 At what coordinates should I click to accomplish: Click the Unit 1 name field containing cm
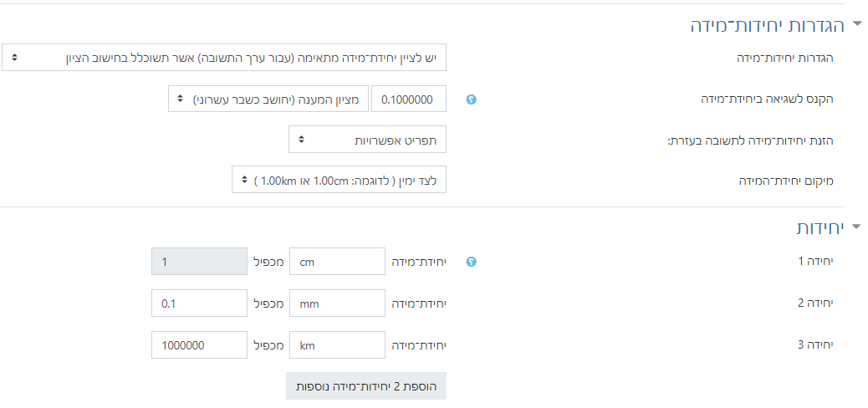[x=337, y=262]
